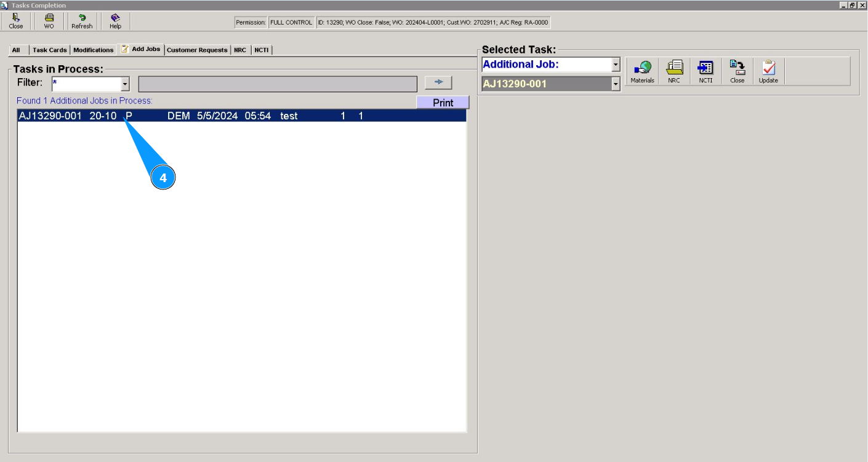The width and height of the screenshot is (868, 462).
Task: Click the NRC icon in Selected Task panel
Action: [x=674, y=71]
